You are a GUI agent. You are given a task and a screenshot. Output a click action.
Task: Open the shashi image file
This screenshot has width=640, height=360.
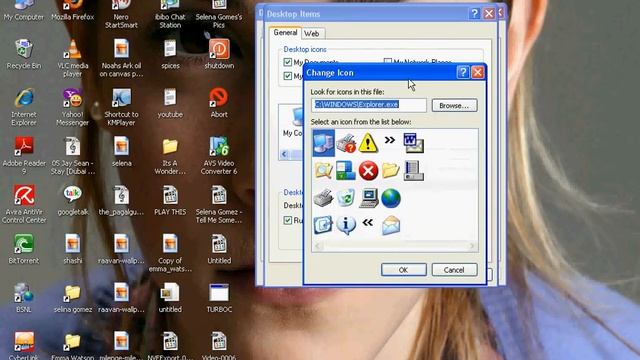pos(73,249)
